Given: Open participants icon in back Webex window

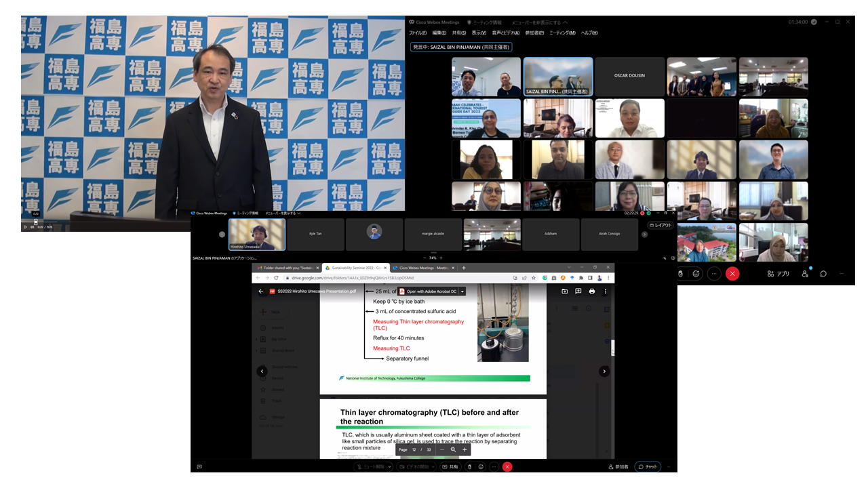Looking at the screenshot, I should pyautogui.click(x=805, y=274).
